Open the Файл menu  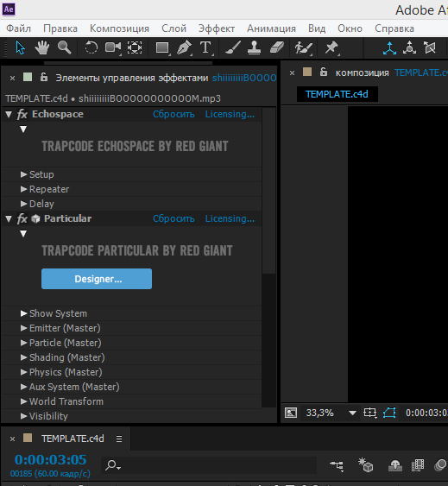point(19,28)
